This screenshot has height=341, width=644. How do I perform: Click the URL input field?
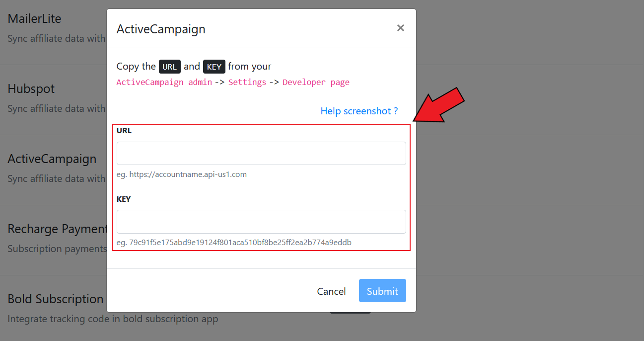261,153
